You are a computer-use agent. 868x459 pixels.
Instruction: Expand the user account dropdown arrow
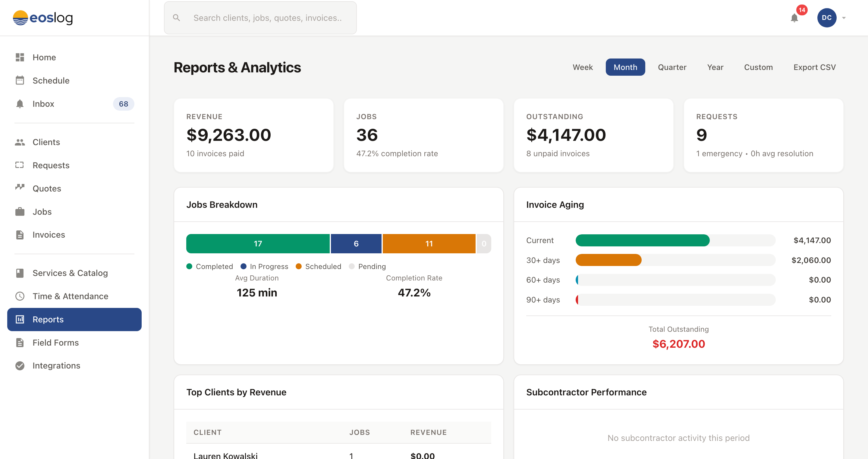point(844,18)
